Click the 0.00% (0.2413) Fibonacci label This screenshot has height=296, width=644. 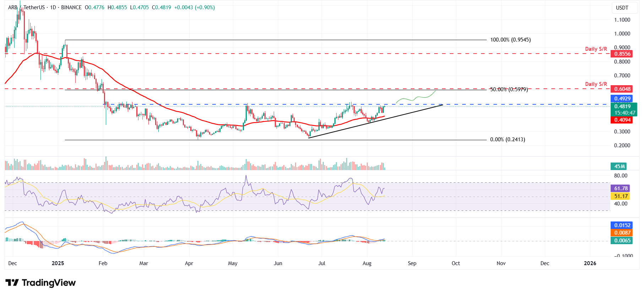point(507,139)
